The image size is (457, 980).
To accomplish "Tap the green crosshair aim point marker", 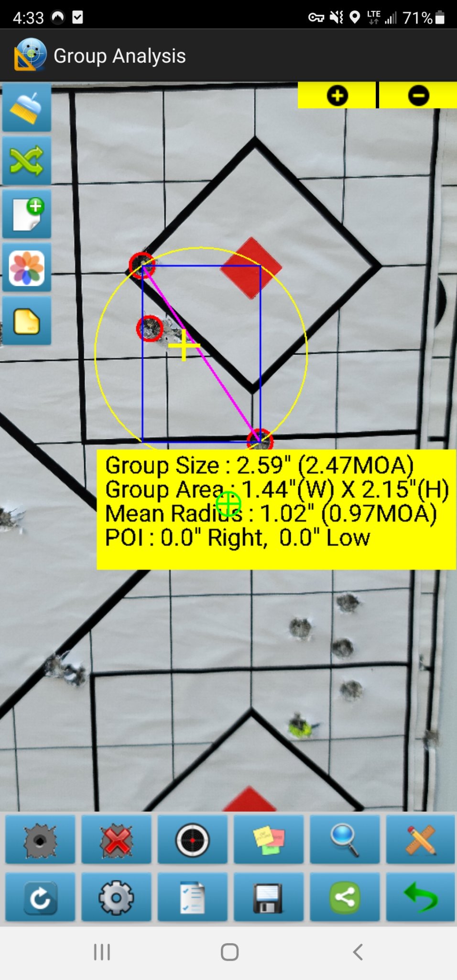I will click(x=228, y=504).
